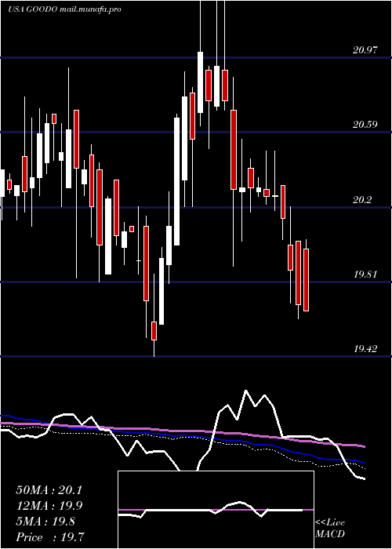Click the Price : 19.7 reading
Viewport: 392px width, 549px height.
click(x=49, y=537)
